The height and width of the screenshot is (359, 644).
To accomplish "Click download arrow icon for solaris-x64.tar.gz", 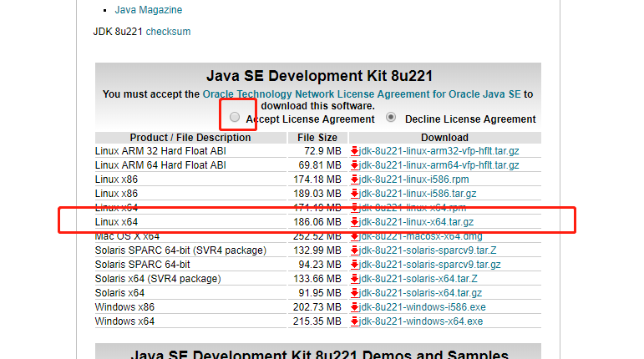I will click(354, 293).
